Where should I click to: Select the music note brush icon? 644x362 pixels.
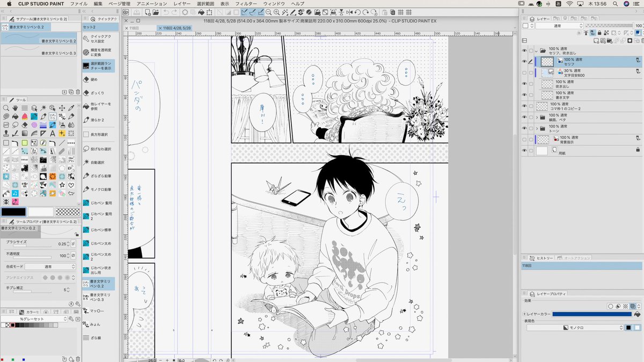15,193
